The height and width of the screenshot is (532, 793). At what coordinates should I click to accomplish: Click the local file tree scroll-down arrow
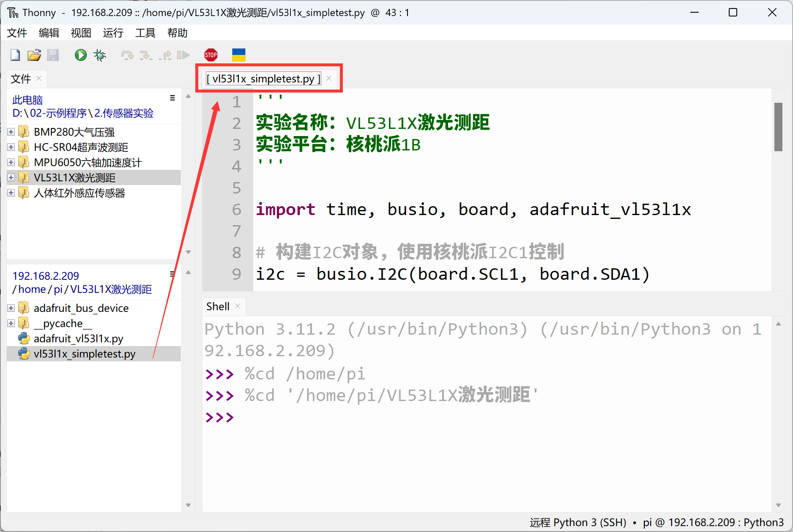188,252
